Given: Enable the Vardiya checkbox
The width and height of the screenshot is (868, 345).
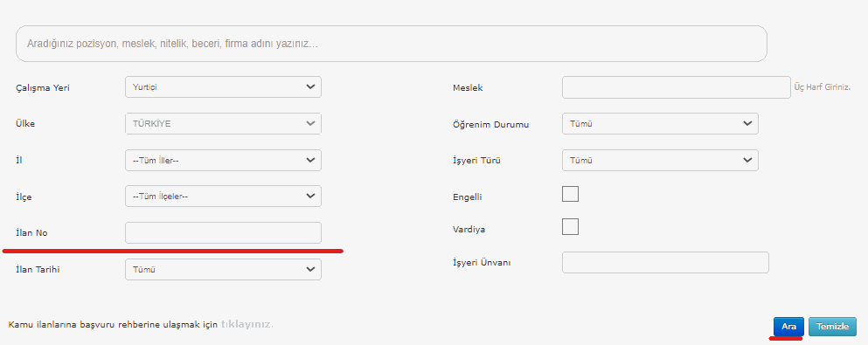Looking at the screenshot, I should pyautogui.click(x=570, y=227).
